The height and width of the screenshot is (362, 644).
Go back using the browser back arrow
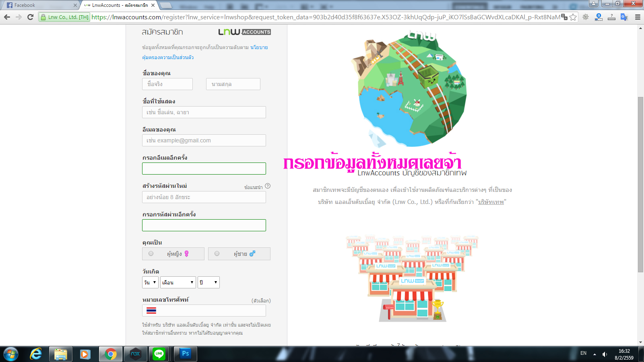click(7, 17)
